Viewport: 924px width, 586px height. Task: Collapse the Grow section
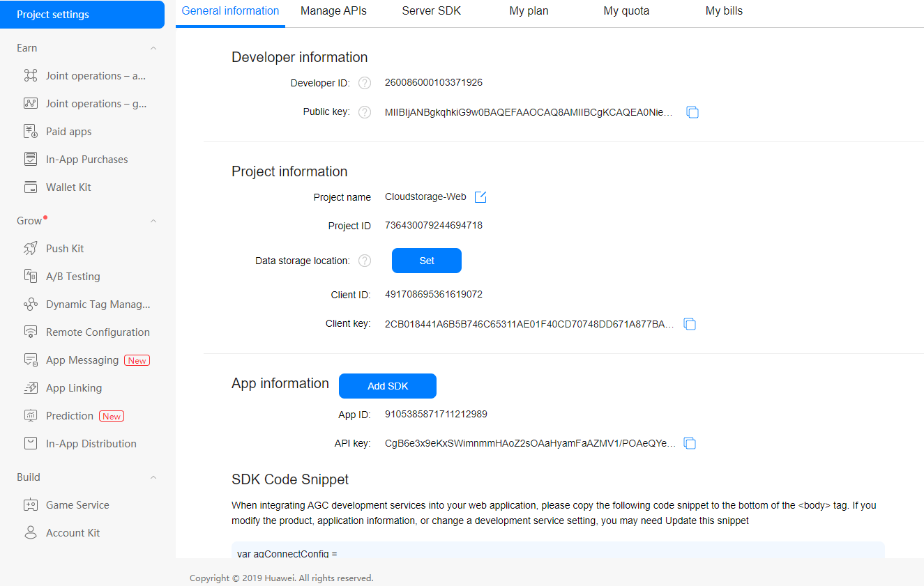coord(153,220)
